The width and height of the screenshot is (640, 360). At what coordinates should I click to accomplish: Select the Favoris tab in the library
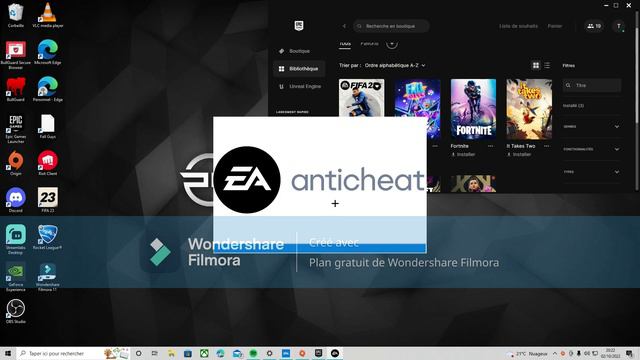tap(369, 44)
